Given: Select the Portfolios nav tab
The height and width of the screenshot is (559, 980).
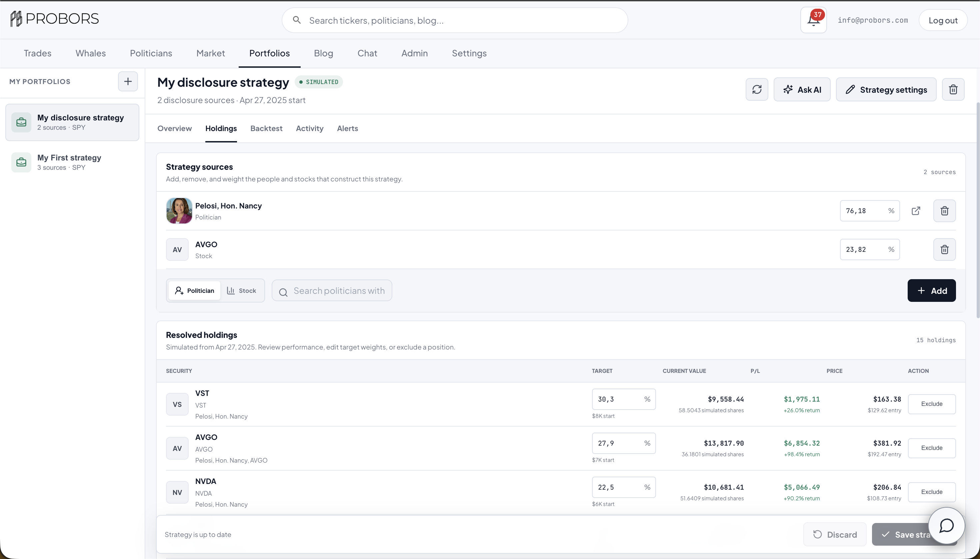Looking at the screenshot, I should point(269,53).
